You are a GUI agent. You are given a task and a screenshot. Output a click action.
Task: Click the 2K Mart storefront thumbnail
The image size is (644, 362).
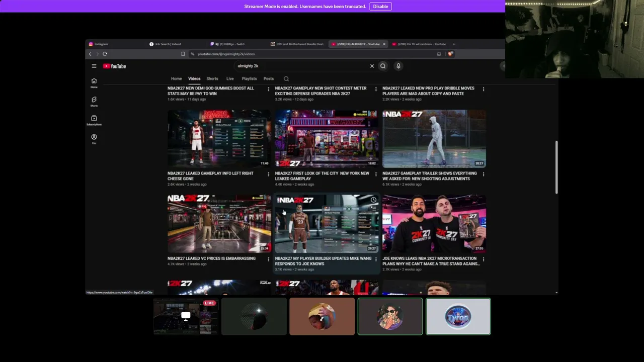(327, 138)
